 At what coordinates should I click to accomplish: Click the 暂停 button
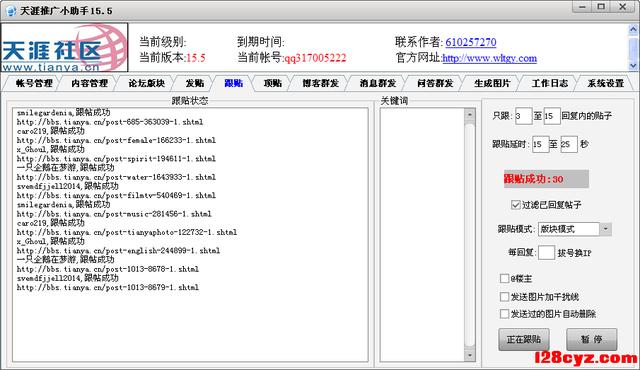(x=591, y=339)
